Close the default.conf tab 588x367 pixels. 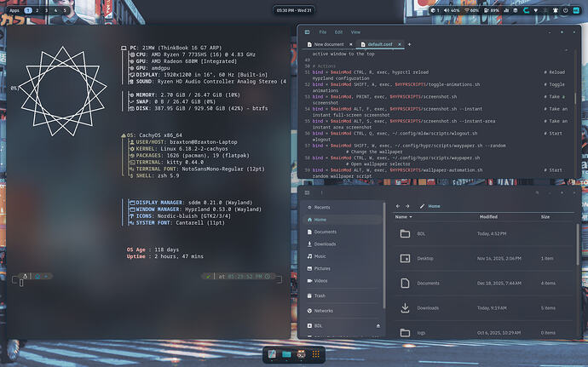tap(400, 44)
